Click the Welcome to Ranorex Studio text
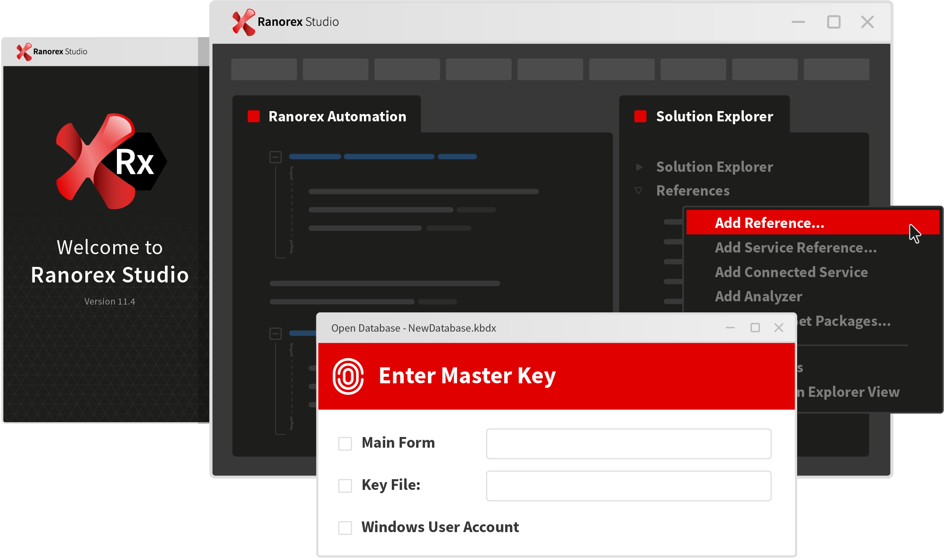 110,262
